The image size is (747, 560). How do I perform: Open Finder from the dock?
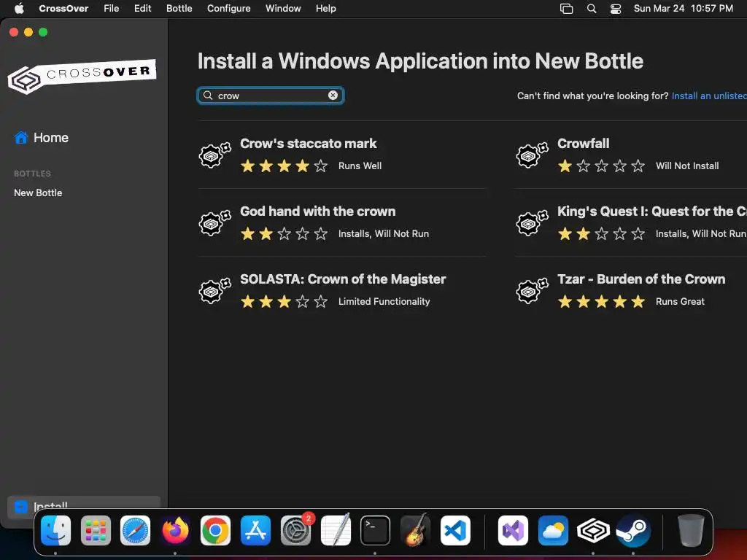click(55, 530)
